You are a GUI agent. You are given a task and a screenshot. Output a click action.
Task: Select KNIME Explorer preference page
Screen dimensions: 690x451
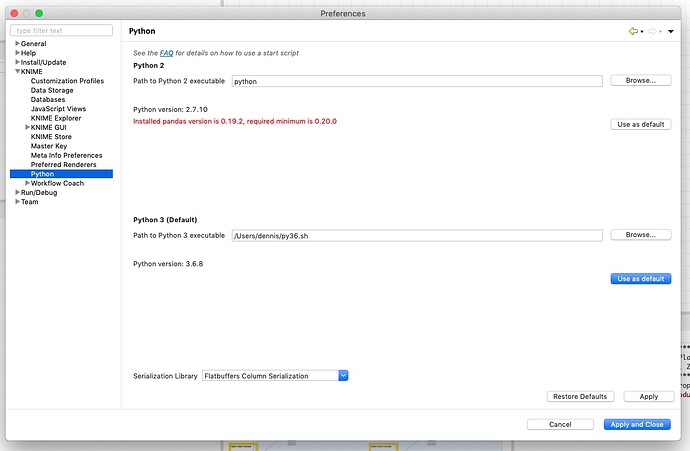tap(56, 118)
